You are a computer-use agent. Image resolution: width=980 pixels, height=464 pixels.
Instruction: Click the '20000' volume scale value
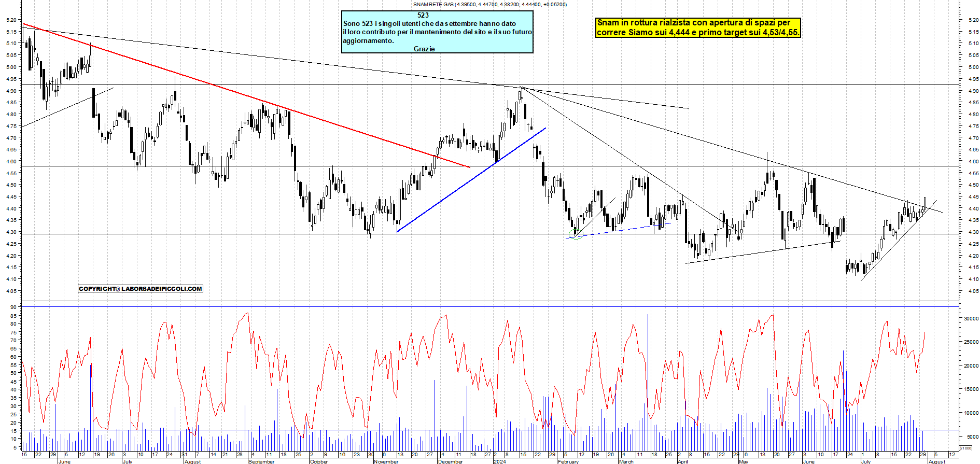click(971, 366)
